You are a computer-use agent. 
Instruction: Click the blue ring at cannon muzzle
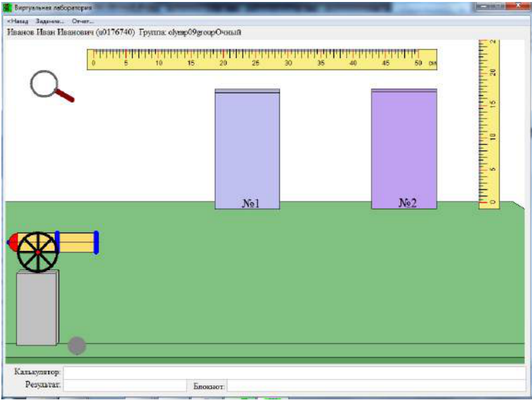97,242
